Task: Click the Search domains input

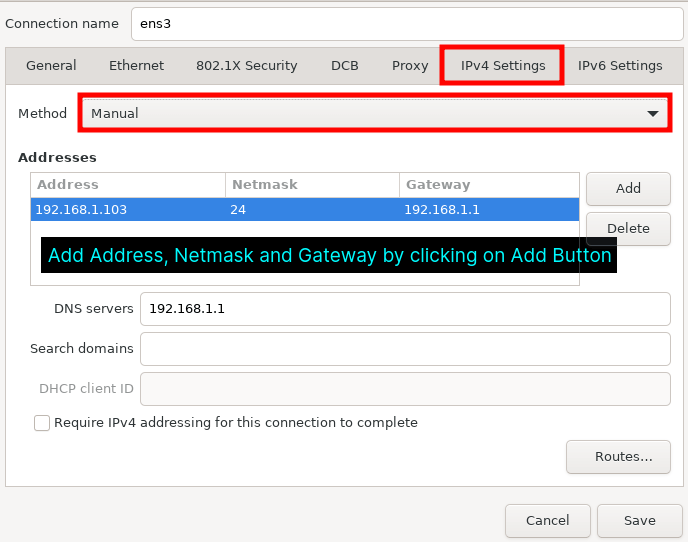Action: point(405,349)
